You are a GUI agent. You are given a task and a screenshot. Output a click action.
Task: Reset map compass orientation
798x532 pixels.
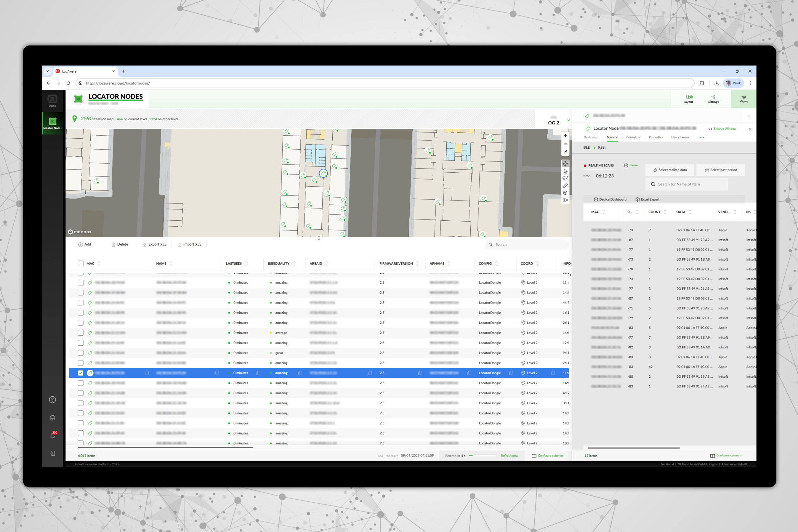pyautogui.click(x=565, y=152)
